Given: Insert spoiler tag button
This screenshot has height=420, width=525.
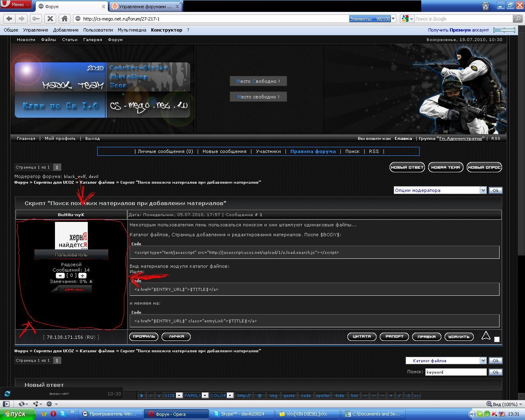Looking at the screenshot, I should [323, 395].
